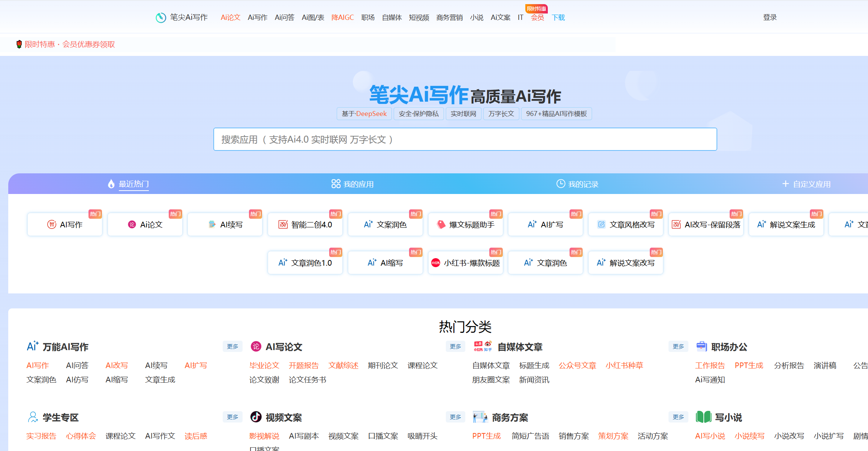Image resolution: width=868 pixels, height=451 pixels.
Task: Click the flame icon beside 最近热门
Action: (x=111, y=184)
